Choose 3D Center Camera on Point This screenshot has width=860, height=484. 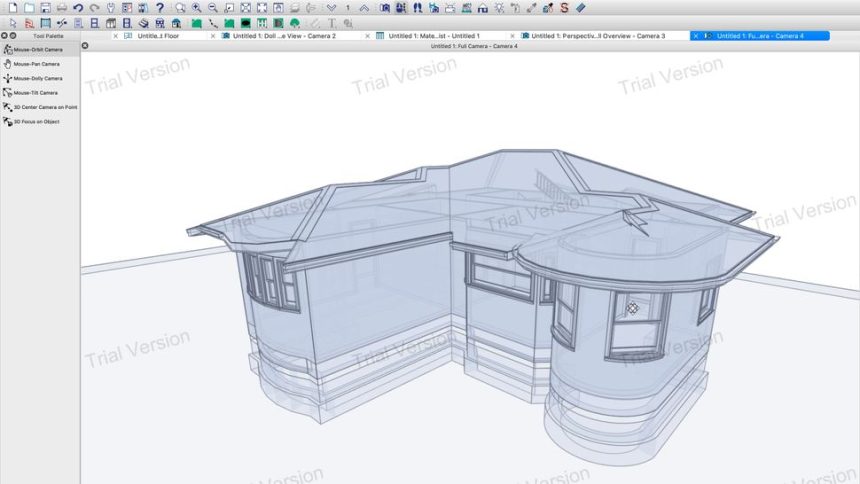pos(44,107)
